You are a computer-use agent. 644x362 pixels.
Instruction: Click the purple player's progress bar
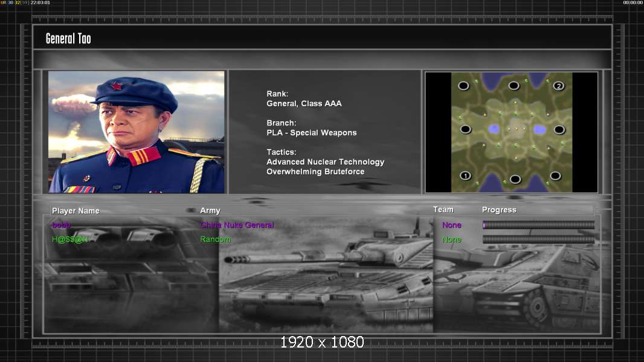(538, 225)
